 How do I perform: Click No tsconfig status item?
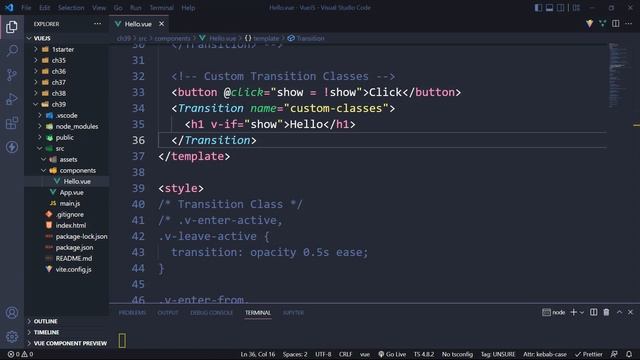tap(457, 354)
